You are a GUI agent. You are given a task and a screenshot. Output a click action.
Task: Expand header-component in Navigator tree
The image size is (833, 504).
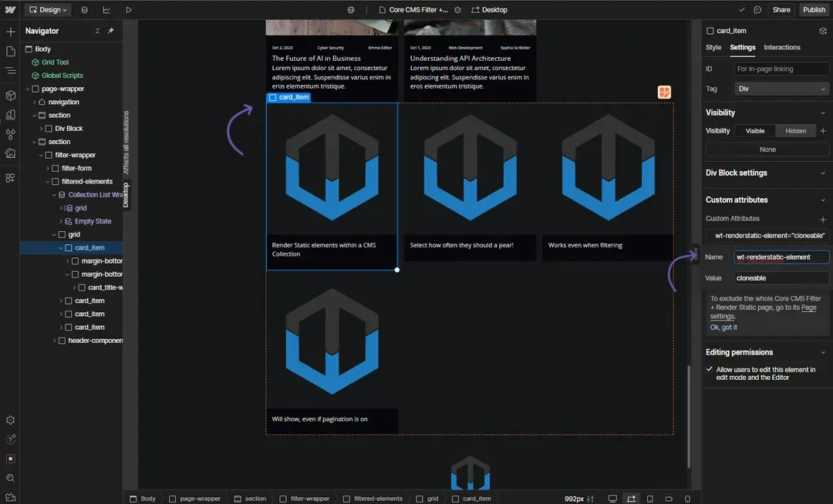54,341
